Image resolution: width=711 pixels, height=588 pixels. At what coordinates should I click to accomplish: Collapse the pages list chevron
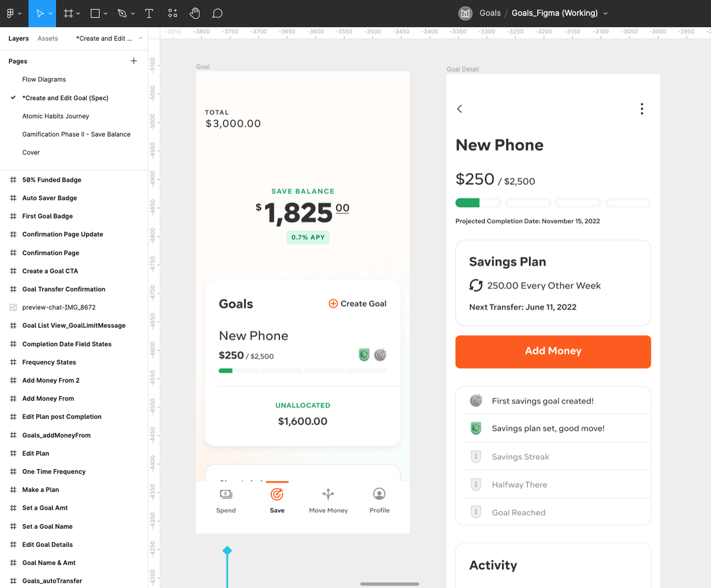[141, 38]
